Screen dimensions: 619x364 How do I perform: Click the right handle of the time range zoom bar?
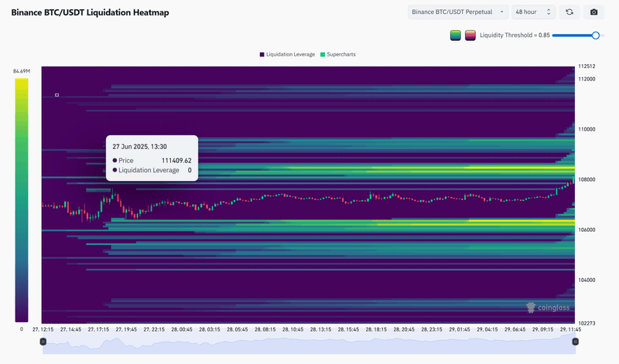point(575,342)
